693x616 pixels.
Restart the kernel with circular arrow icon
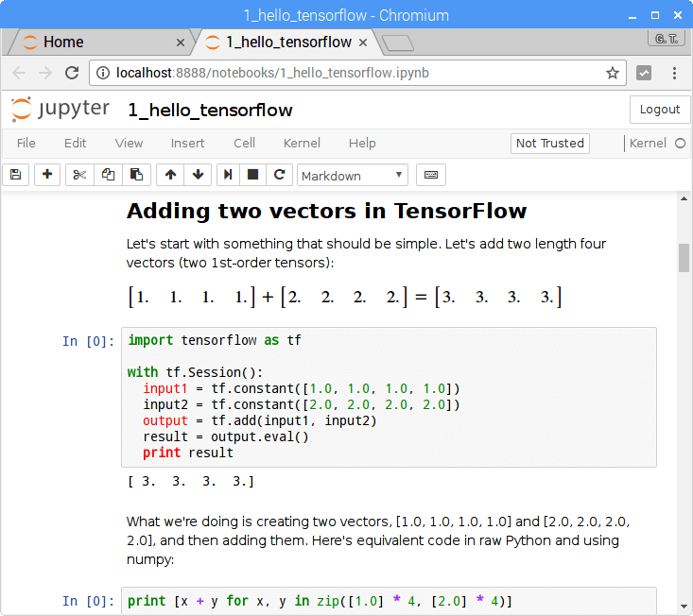click(x=279, y=175)
